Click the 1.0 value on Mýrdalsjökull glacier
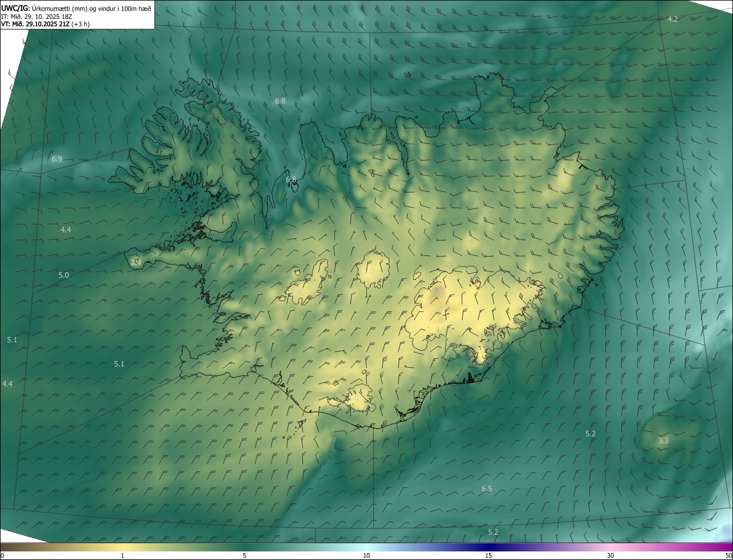Viewport: 733px width, 560px height. pyautogui.click(x=354, y=397)
